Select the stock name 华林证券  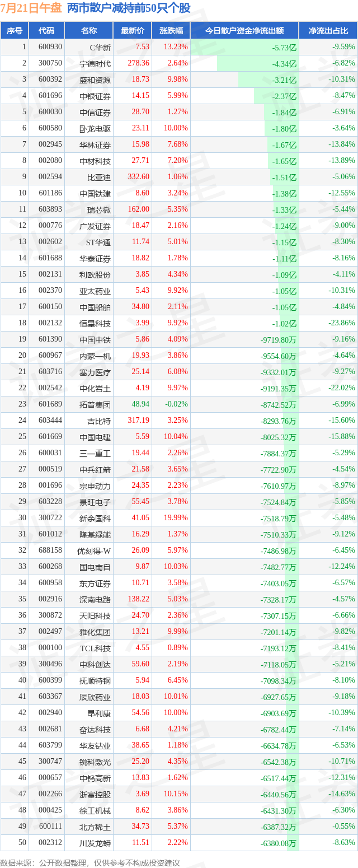click(x=95, y=144)
